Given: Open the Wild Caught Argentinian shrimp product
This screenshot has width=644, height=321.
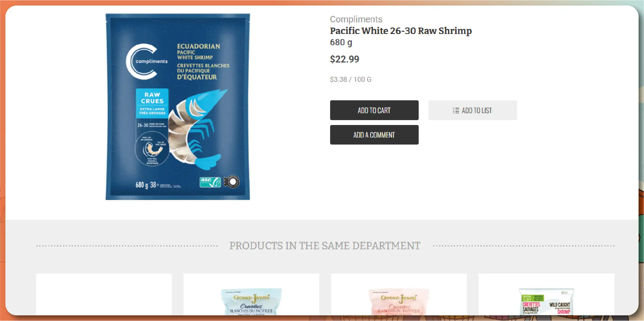Looking at the screenshot, I should 546,301.
